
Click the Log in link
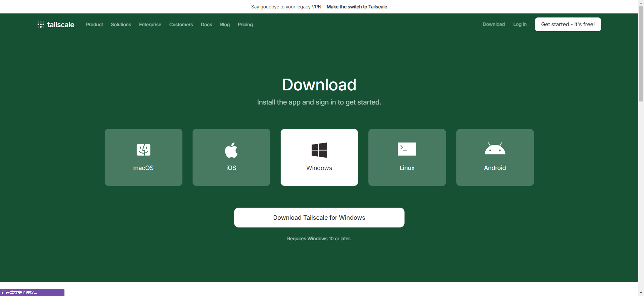click(x=520, y=24)
